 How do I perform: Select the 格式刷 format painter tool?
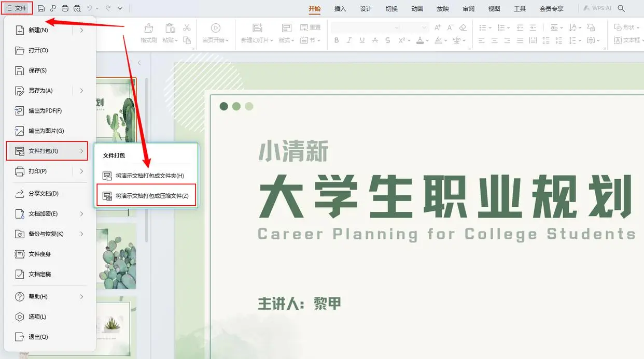(149, 32)
